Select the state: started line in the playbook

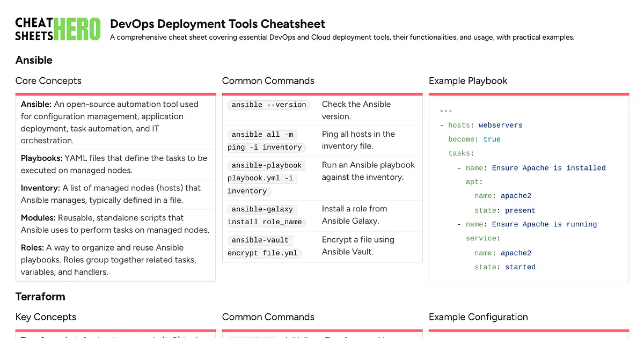pyautogui.click(x=503, y=267)
